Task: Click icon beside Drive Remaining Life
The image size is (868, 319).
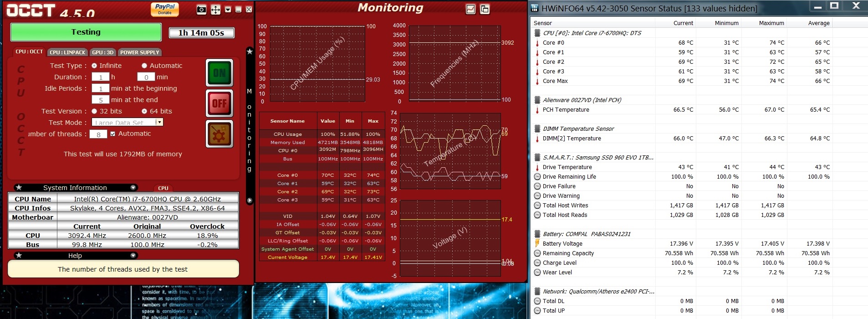Action: pyautogui.click(x=537, y=177)
